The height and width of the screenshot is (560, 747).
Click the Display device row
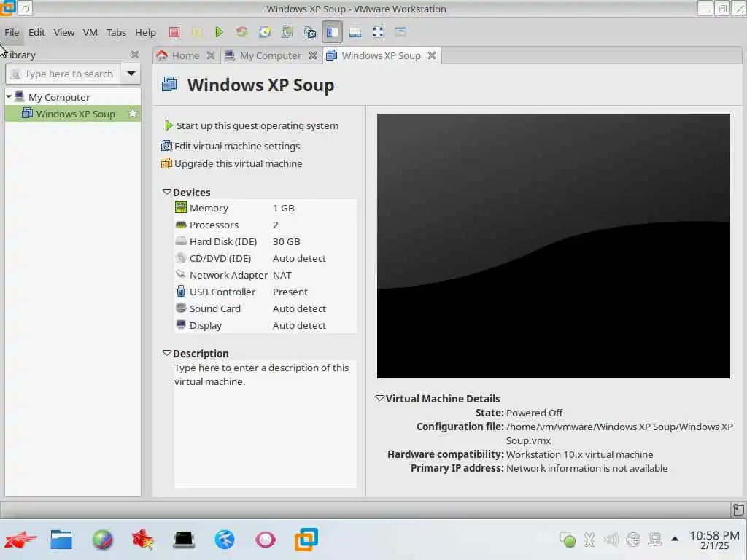click(266, 326)
